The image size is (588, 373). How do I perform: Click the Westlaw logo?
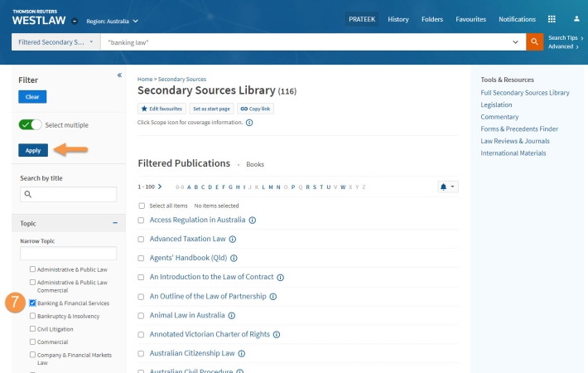pos(39,17)
